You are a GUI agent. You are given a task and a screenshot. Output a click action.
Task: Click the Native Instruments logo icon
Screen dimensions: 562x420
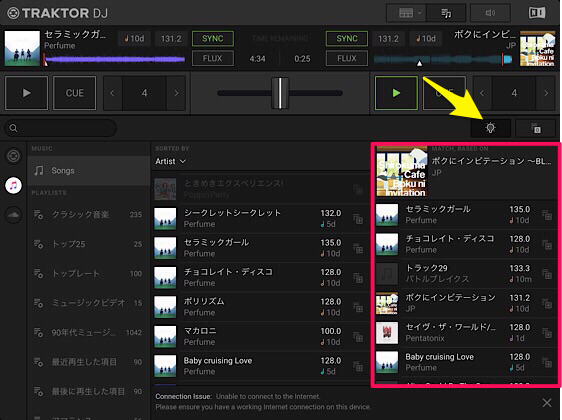pyautogui.click(x=537, y=13)
